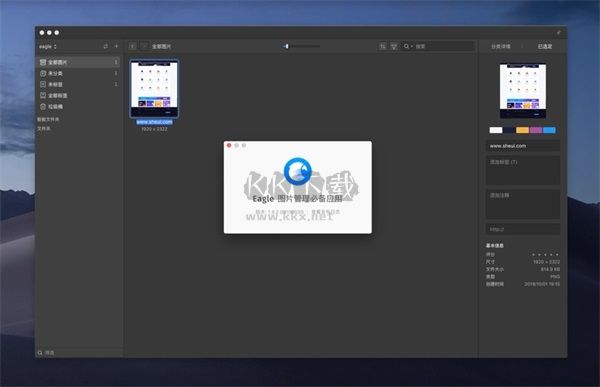Viewport: 600px width, 387px height.
Task: Switch to the 分类详情 tab
Action: pos(501,46)
